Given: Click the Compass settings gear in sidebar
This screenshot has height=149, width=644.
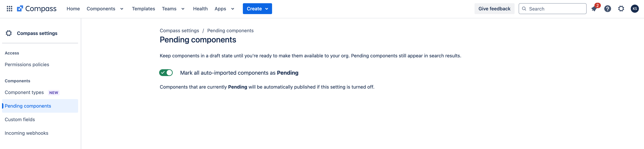Looking at the screenshot, I should (8, 33).
